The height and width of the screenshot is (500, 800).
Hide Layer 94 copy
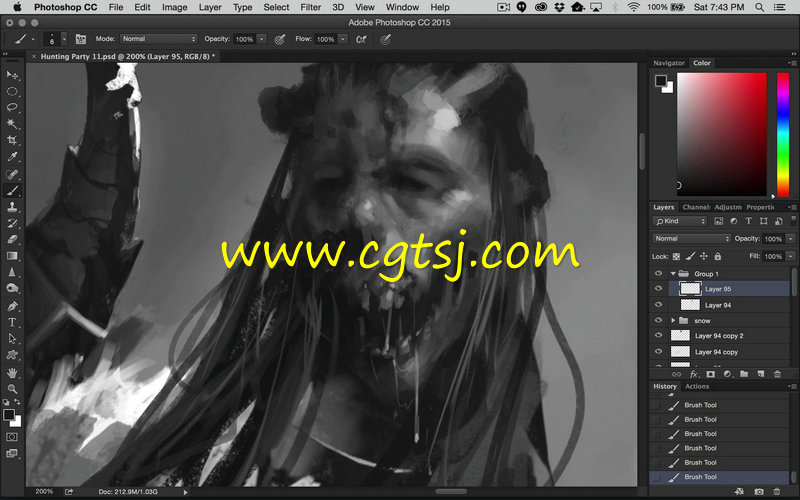658,352
